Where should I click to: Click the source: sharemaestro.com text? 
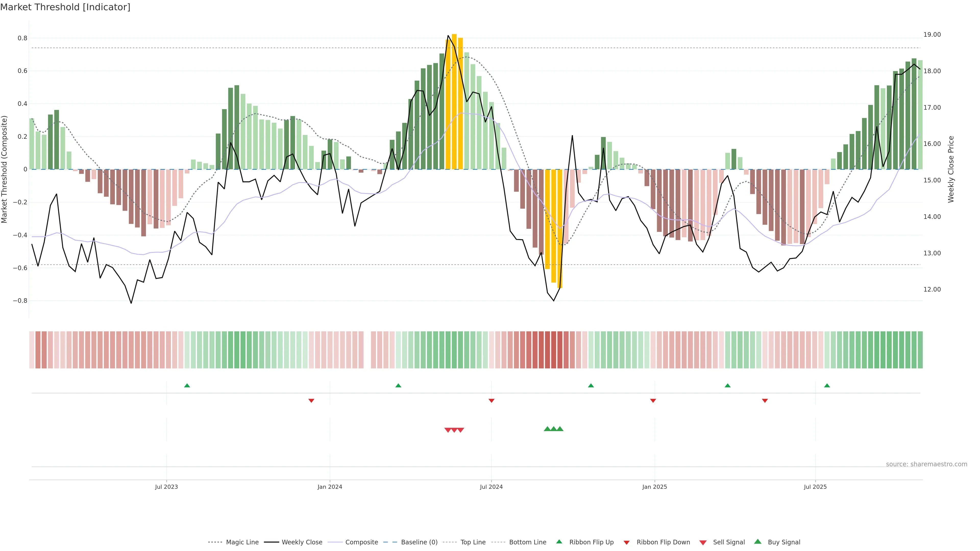(x=926, y=464)
